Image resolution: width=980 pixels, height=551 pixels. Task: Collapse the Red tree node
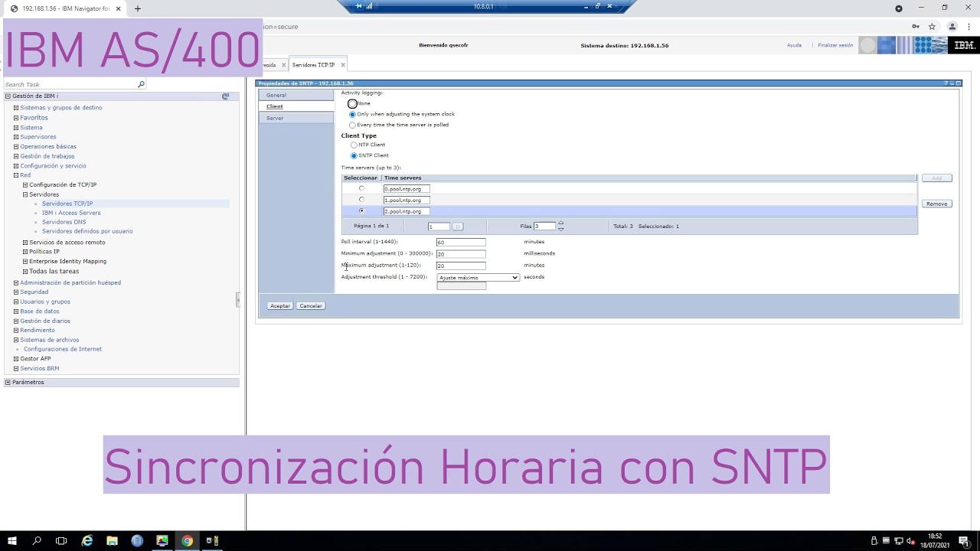pos(15,175)
